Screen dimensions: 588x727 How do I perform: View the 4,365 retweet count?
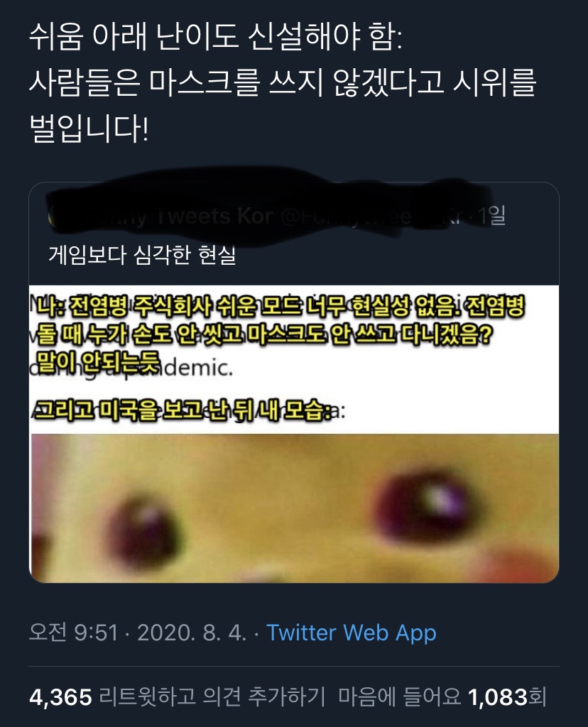tap(60, 696)
